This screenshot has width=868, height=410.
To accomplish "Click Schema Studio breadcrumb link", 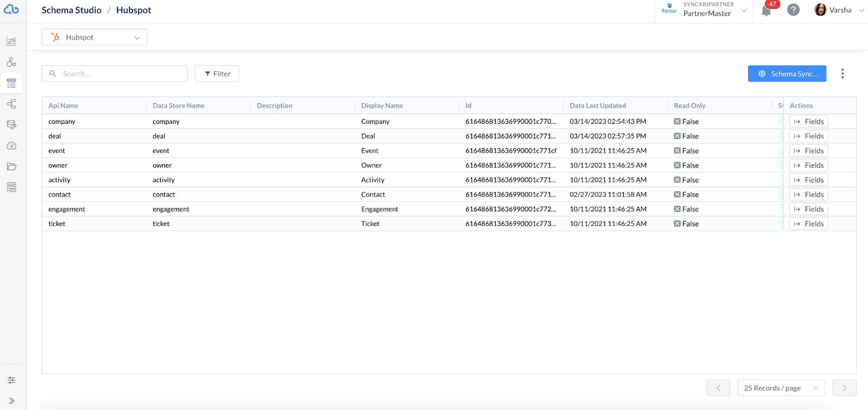I will coord(72,10).
